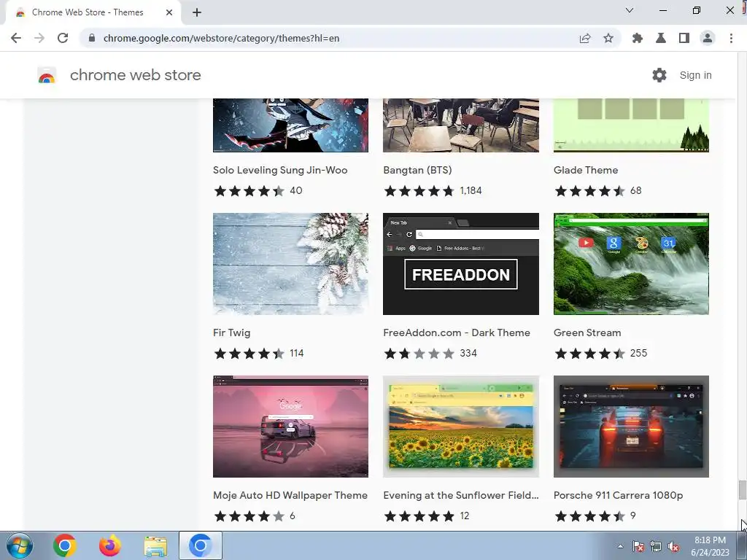Click the address bar URL
The width and height of the screenshot is (747, 560).
(222, 38)
